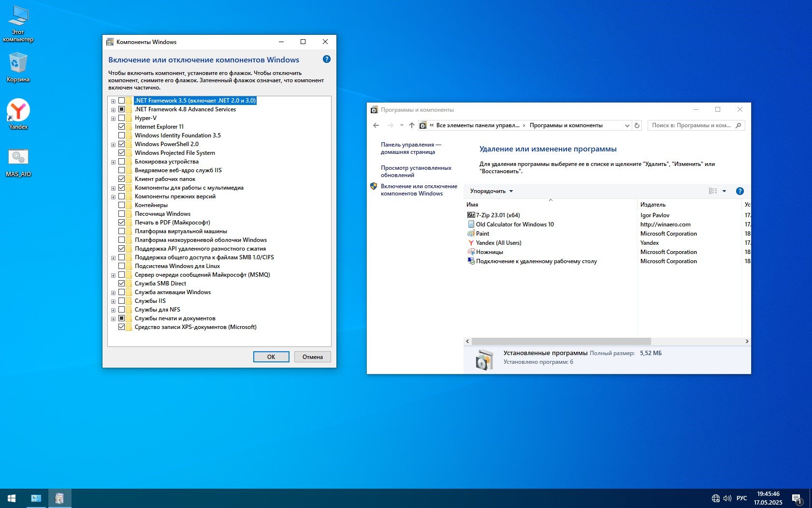This screenshot has height=508, width=812.
Task: Check the Песочница Windows checkbox
Action: (x=122, y=214)
